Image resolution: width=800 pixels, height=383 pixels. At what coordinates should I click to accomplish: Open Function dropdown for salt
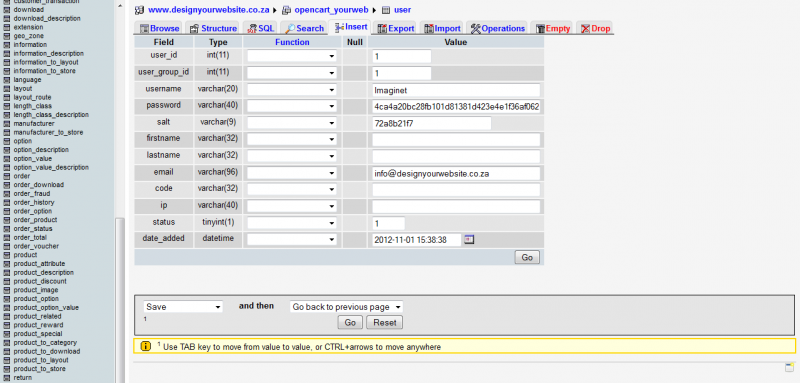(292, 123)
